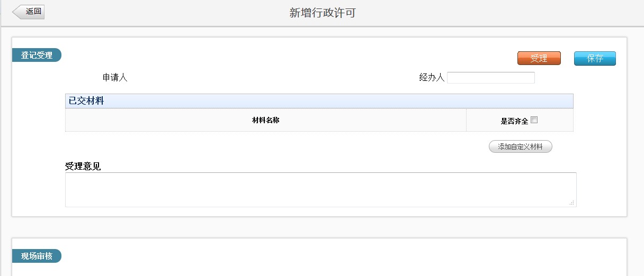
Task: Grab the text area resize handle
Action: [572, 203]
